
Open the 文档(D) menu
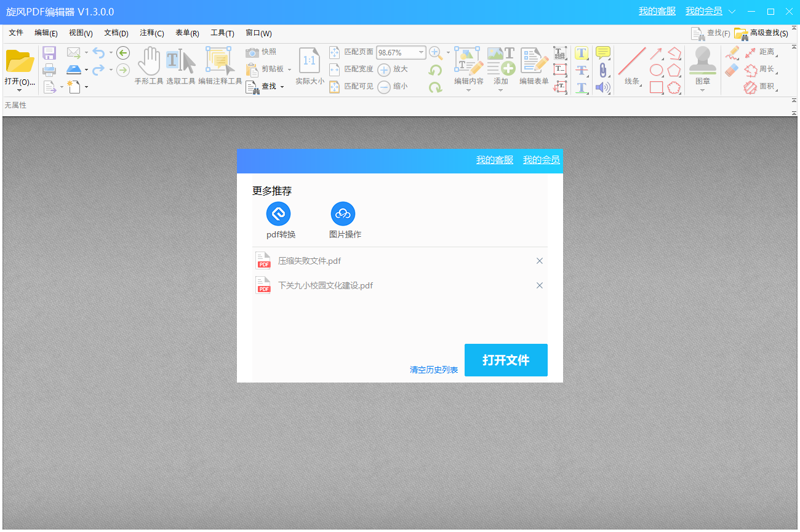[x=116, y=33]
